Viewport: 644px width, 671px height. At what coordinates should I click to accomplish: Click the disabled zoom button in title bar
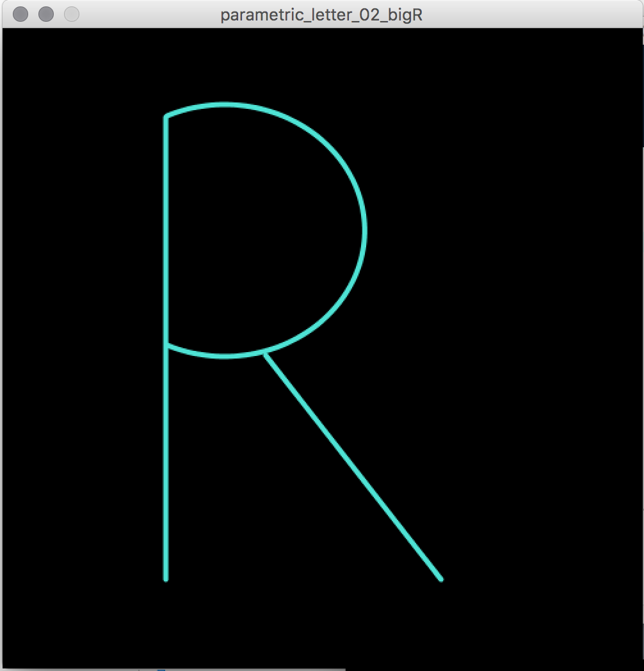point(72,14)
